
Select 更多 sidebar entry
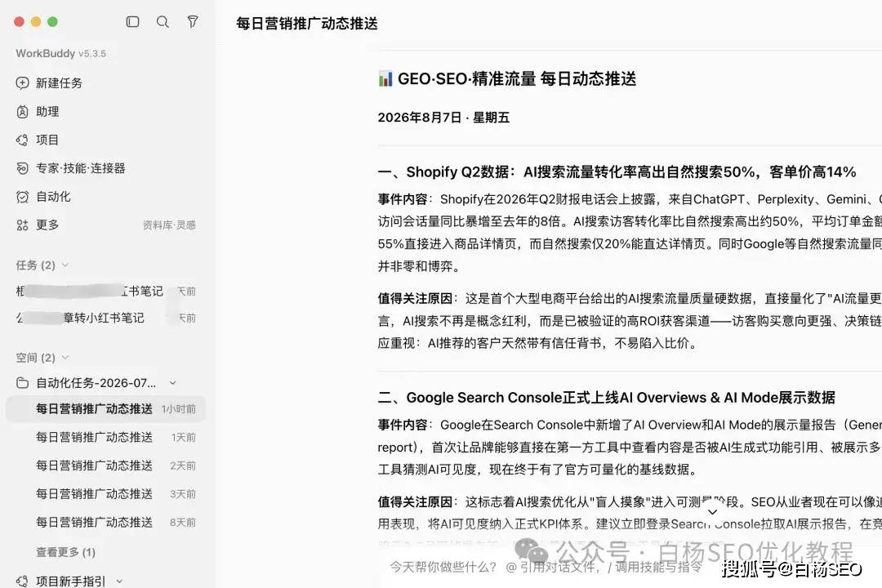pos(47,225)
